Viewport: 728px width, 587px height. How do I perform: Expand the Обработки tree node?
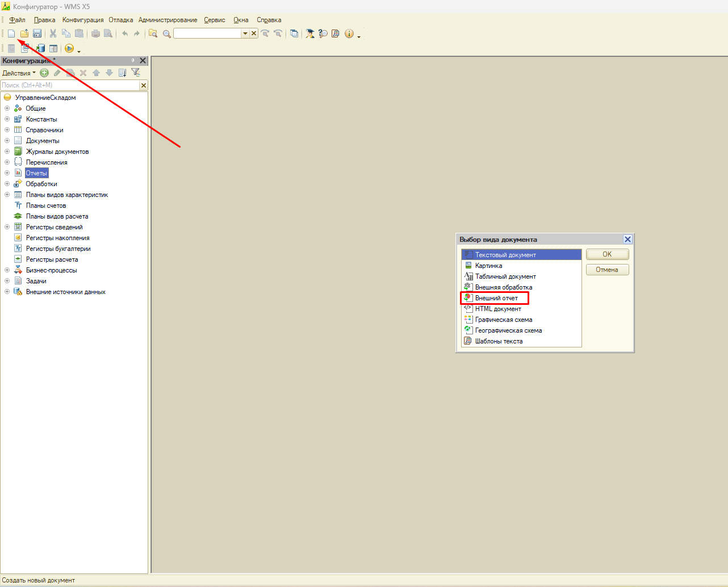tap(7, 184)
